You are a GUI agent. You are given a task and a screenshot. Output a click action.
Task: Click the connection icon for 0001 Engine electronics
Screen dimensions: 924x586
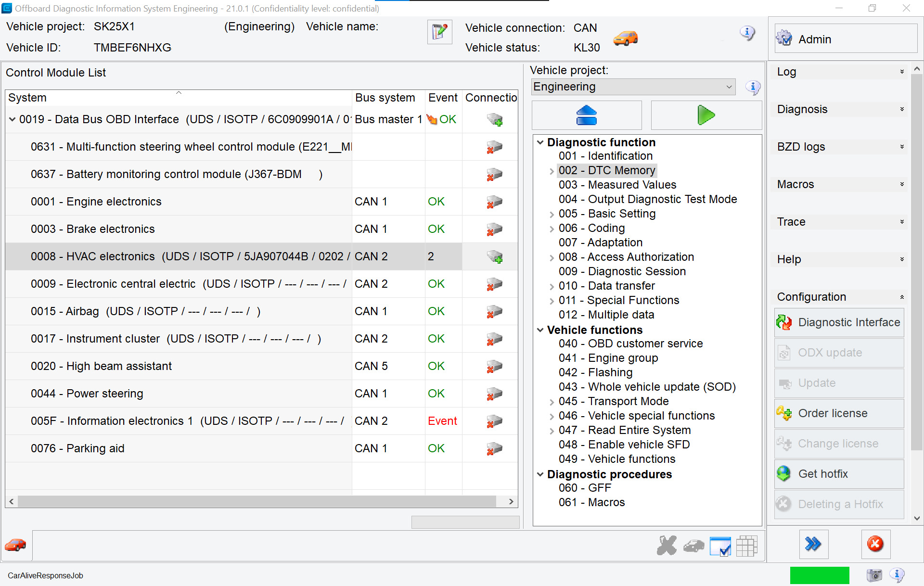tap(494, 202)
